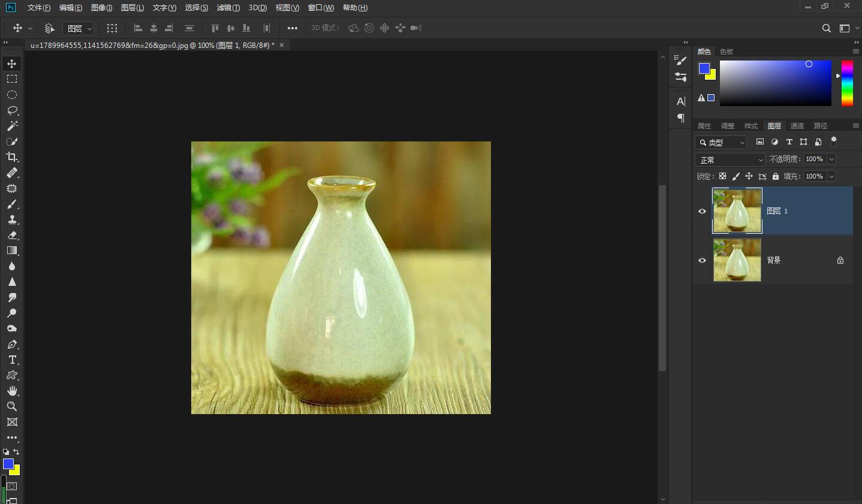Close the open document tab
Screen dimensions: 862x504
(x=282, y=45)
